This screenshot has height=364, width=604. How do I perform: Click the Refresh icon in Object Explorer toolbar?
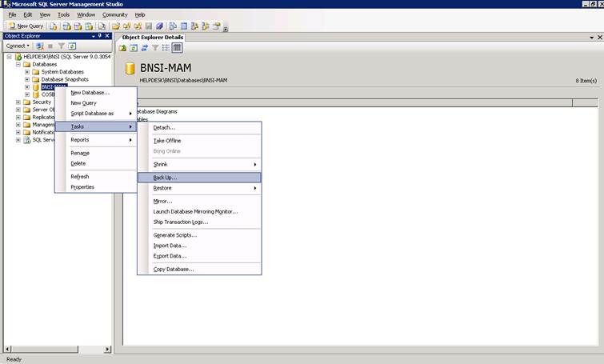[72, 46]
